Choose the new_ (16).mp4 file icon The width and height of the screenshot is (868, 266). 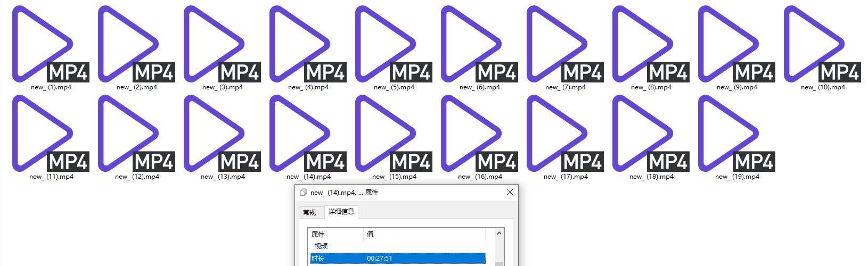coord(479,134)
